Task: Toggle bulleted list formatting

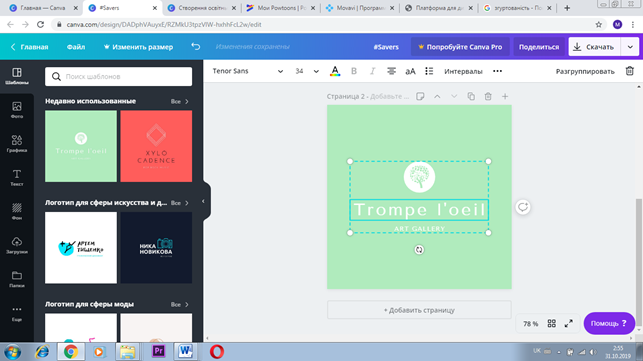Action: [x=429, y=71]
